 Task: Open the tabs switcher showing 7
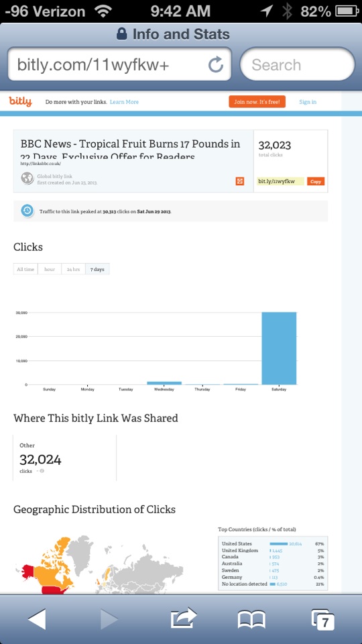point(323,620)
